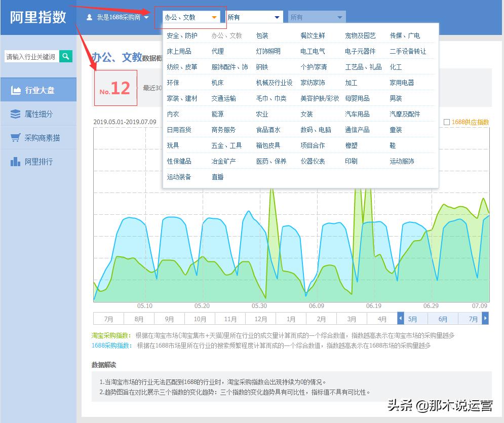Select the 行业大盘 sidebar icon
The image size is (504, 423).
pyautogui.click(x=17, y=89)
